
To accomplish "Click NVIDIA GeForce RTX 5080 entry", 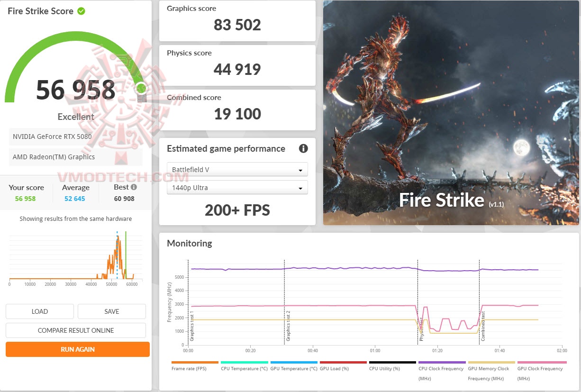I will pyautogui.click(x=76, y=137).
